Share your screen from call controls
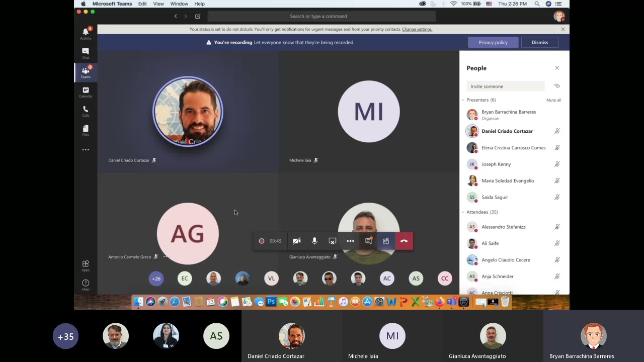Image resolution: width=644 pixels, height=362 pixels. pyautogui.click(x=333, y=241)
